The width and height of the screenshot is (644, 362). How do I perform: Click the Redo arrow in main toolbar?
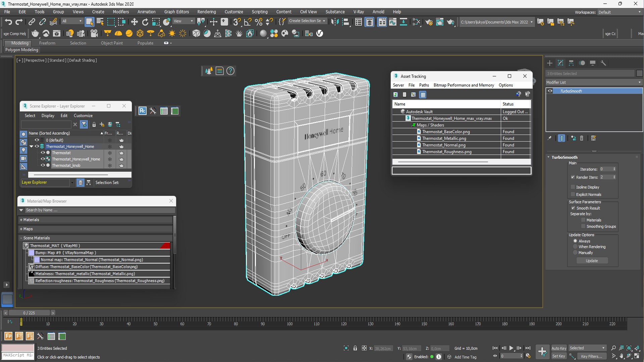(19, 22)
